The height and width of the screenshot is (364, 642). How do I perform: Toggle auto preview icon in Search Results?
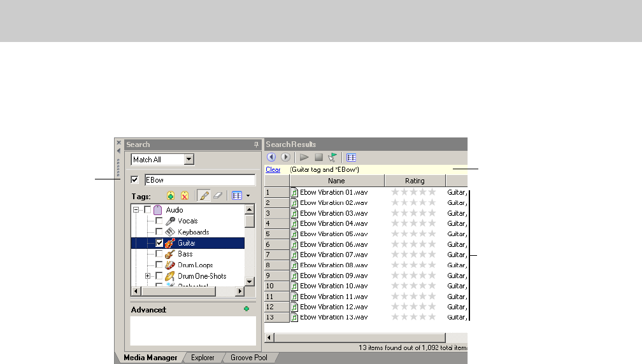pyautogui.click(x=332, y=157)
